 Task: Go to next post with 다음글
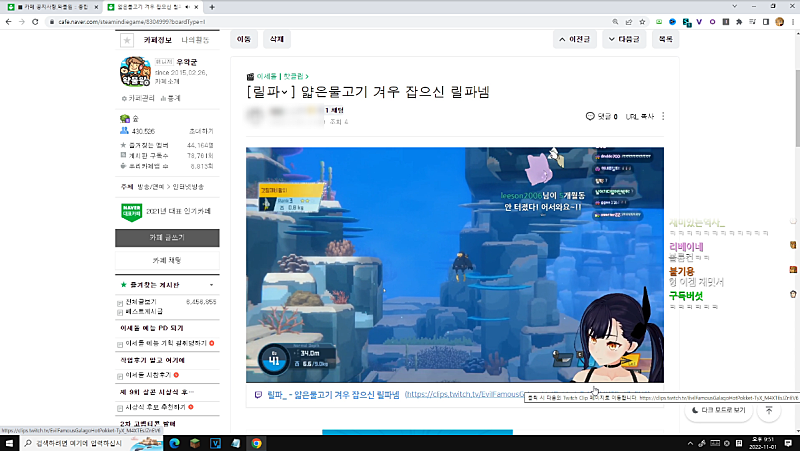pos(625,40)
